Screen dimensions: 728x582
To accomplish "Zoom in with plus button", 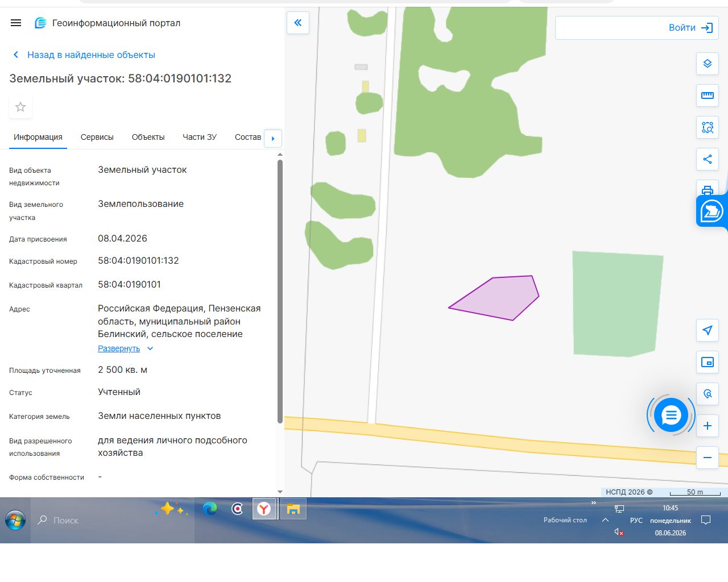I will click(x=708, y=426).
